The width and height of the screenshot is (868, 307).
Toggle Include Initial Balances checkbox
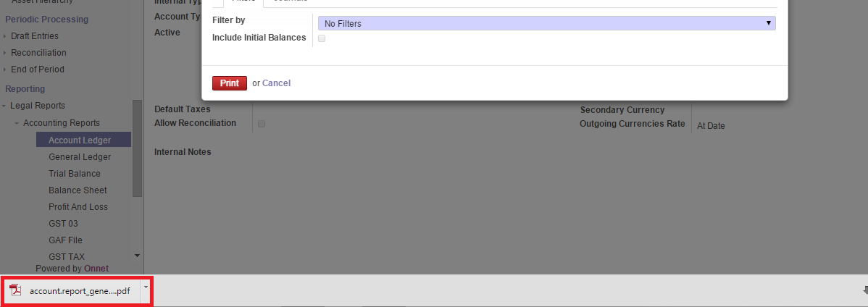(x=322, y=38)
